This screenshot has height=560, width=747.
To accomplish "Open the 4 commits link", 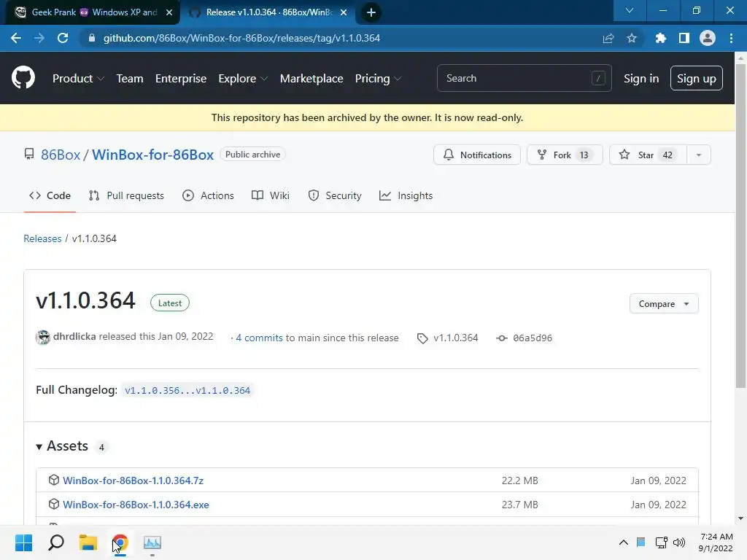I will (x=259, y=338).
